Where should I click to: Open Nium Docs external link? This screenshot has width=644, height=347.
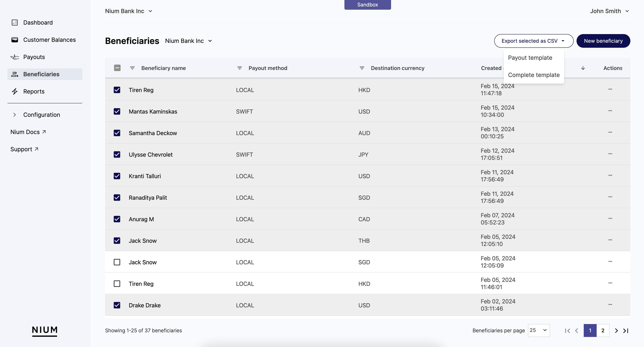(28, 132)
